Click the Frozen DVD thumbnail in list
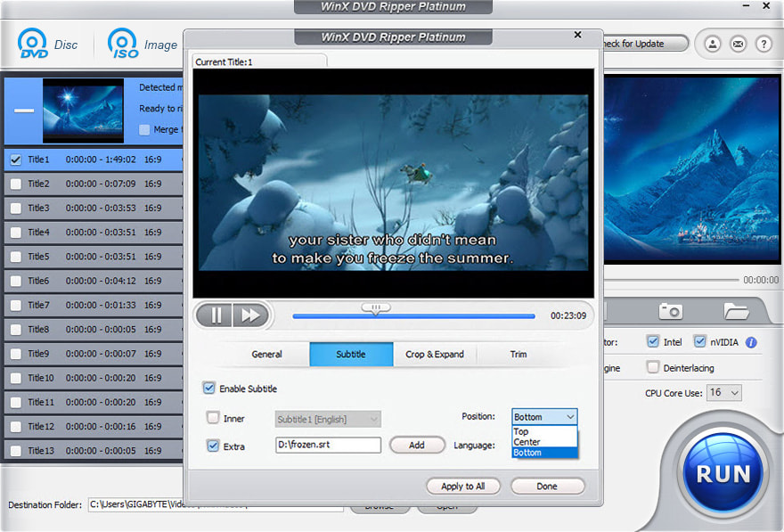 pos(83,110)
